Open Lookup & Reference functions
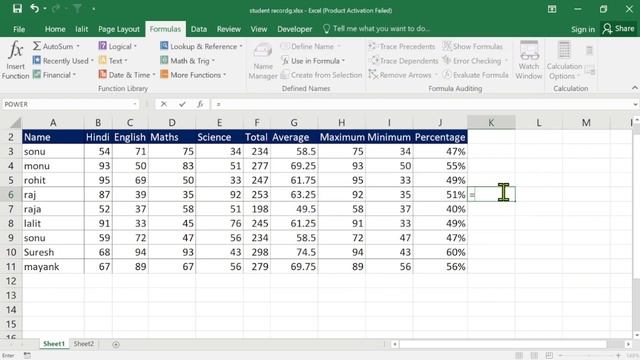The width and height of the screenshot is (640, 360). click(x=201, y=47)
